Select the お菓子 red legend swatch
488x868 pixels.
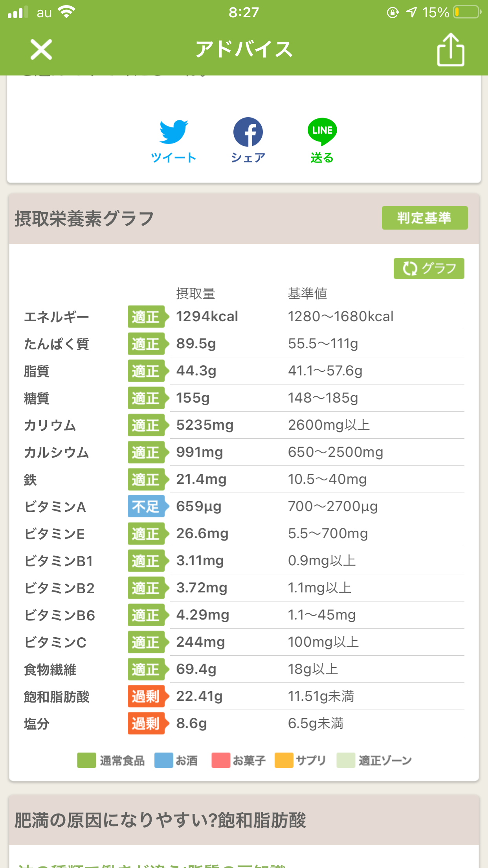221,760
